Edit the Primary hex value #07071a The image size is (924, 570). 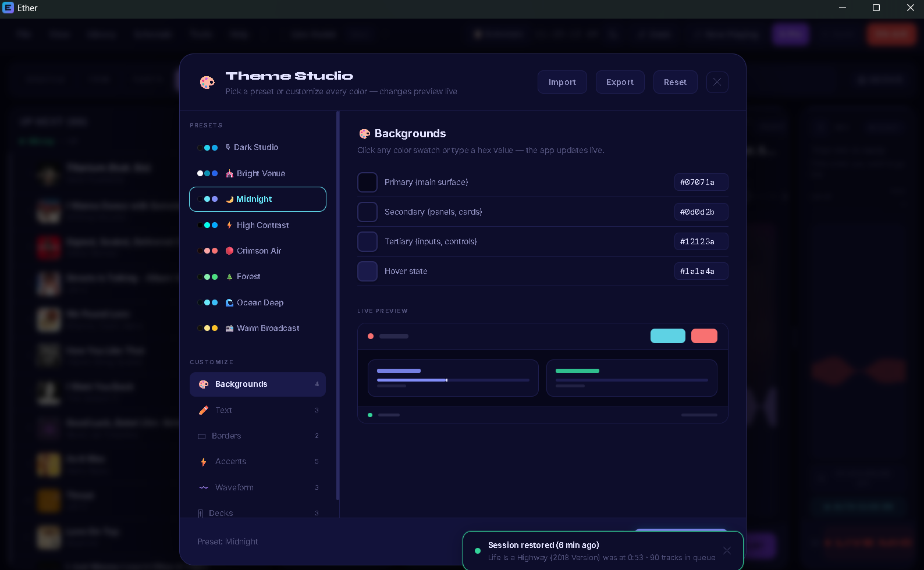pos(701,182)
